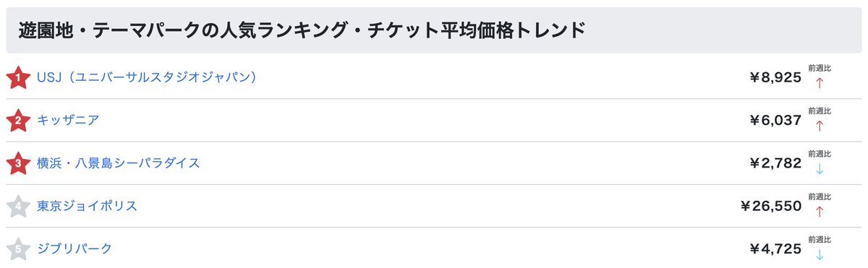This screenshot has width=868, height=268.
Task: Click the ¥8,925 average price for USJ
Action: click(775, 78)
